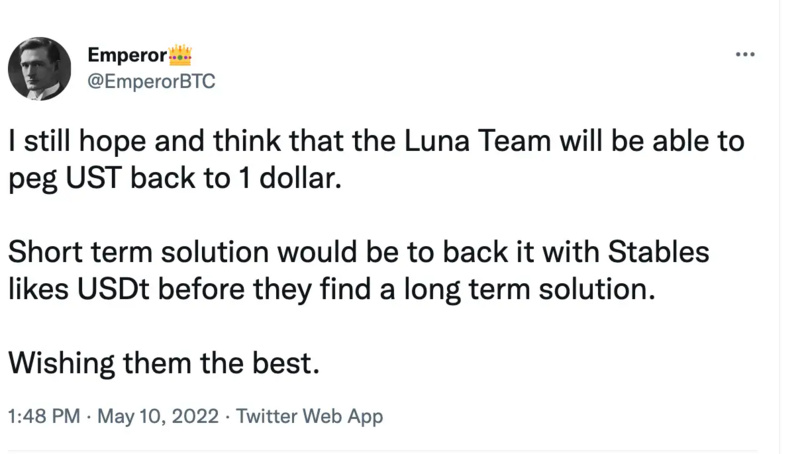The image size is (800, 454).
Task: Click the 1:48 PM timestamp
Action: 43,416
